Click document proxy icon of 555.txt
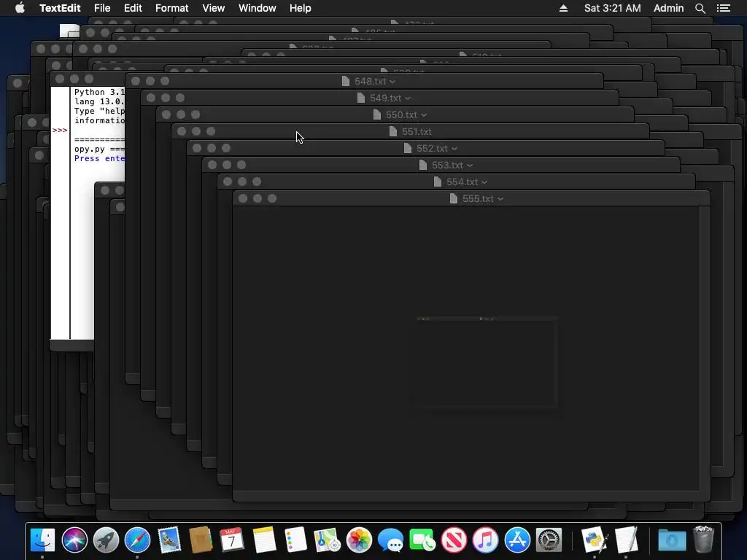747x560 pixels. coord(454,198)
